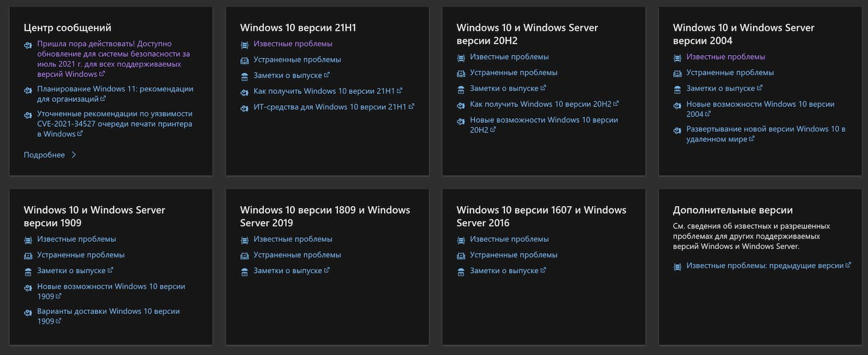The width and height of the screenshot is (868, 355).
Task: Open 'Развертывание новой версии Windows 10' link
Action: (766, 129)
